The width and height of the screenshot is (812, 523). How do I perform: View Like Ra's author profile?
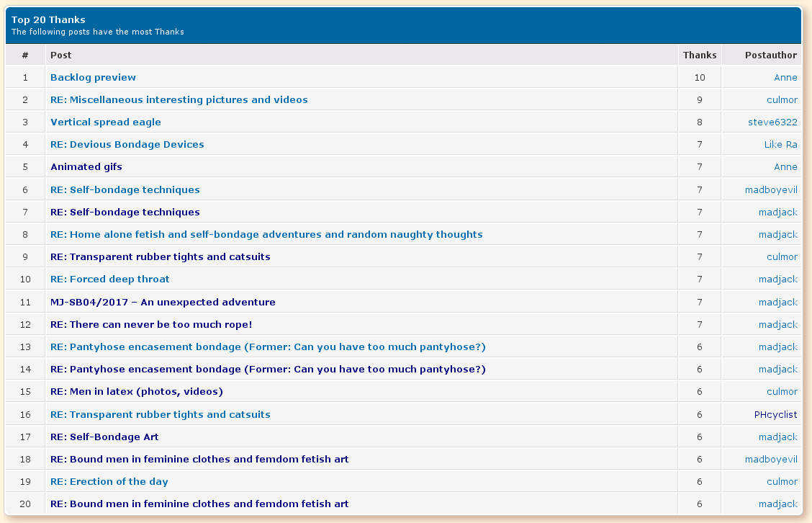[x=780, y=144]
